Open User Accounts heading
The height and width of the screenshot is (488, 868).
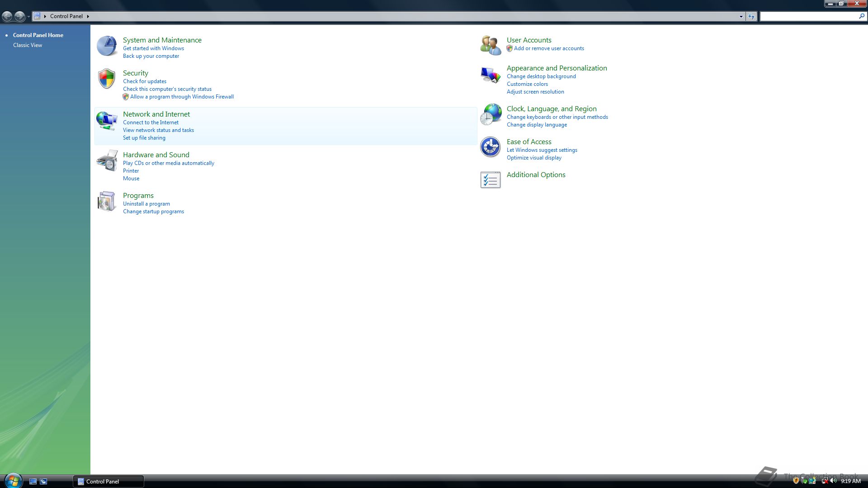(529, 40)
